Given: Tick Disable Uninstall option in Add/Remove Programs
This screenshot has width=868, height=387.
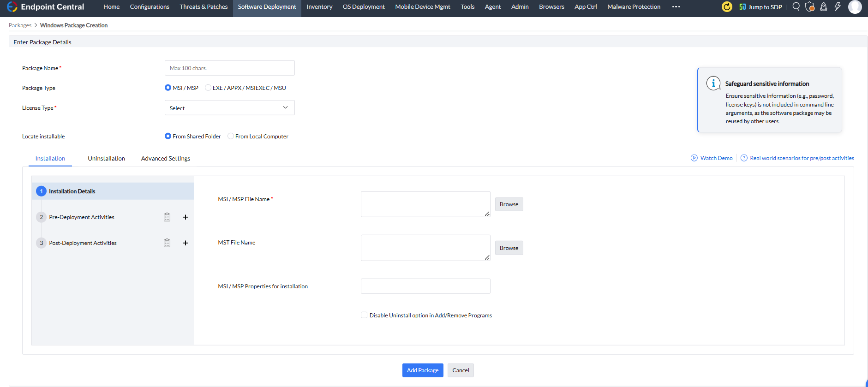Looking at the screenshot, I should (x=364, y=315).
